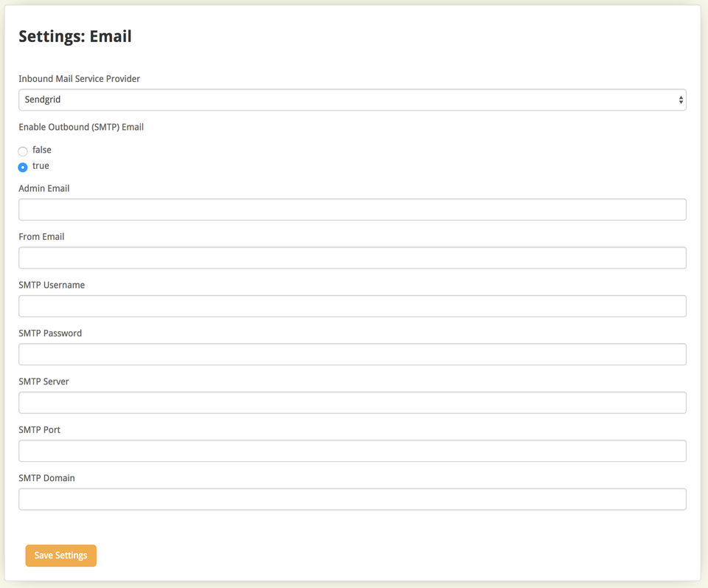Select the true radio button
Image resolution: width=708 pixels, height=588 pixels.
point(23,167)
